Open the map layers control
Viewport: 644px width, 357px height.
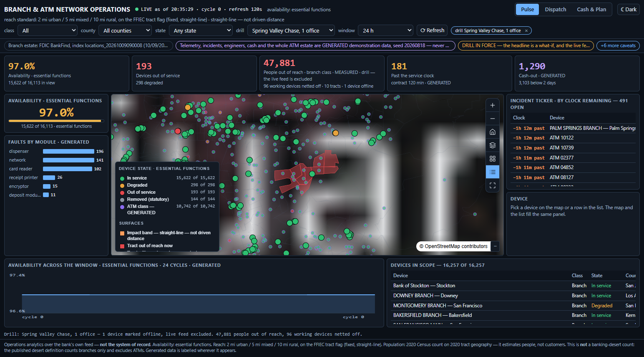(x=493, y=145)
